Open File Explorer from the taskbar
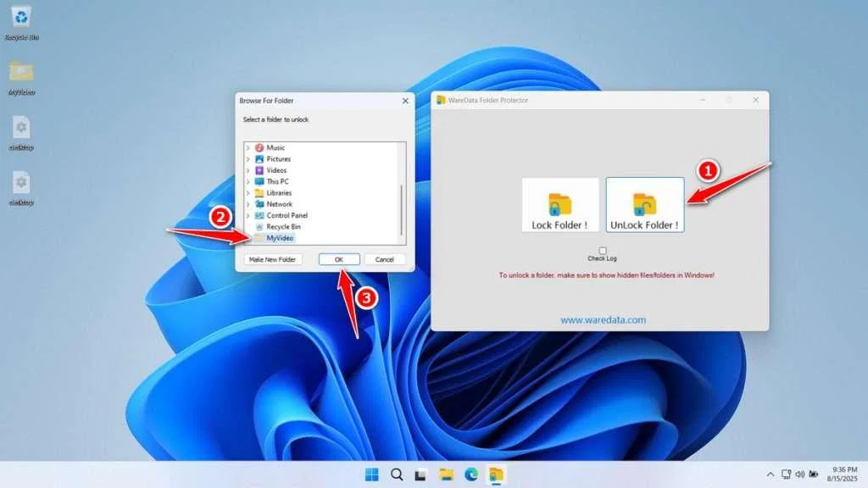The height and width of the screenshot is (488, 868). click(444, 475)
